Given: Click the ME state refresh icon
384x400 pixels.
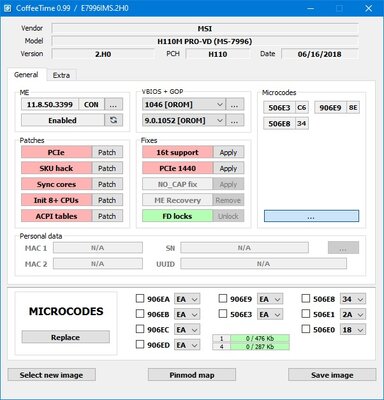Looking at the screenshot, I should 113,120.
